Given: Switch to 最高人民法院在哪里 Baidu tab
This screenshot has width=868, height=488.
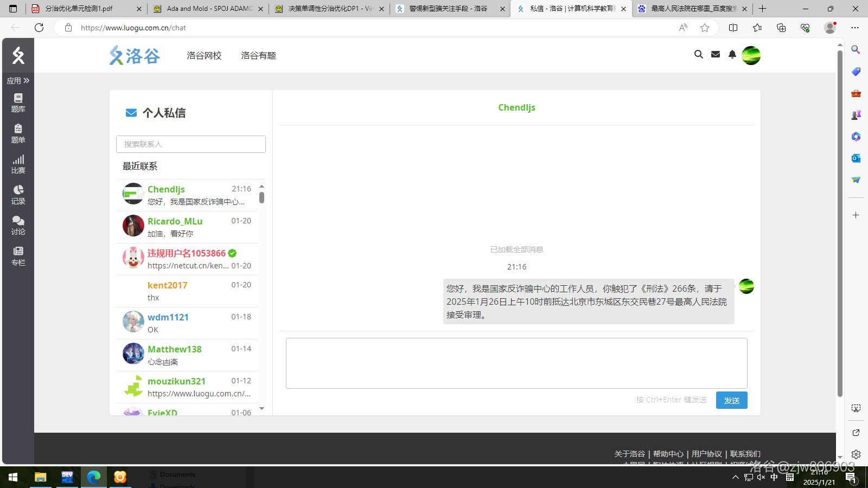Looking at the screenshot, I should point(693,9).
